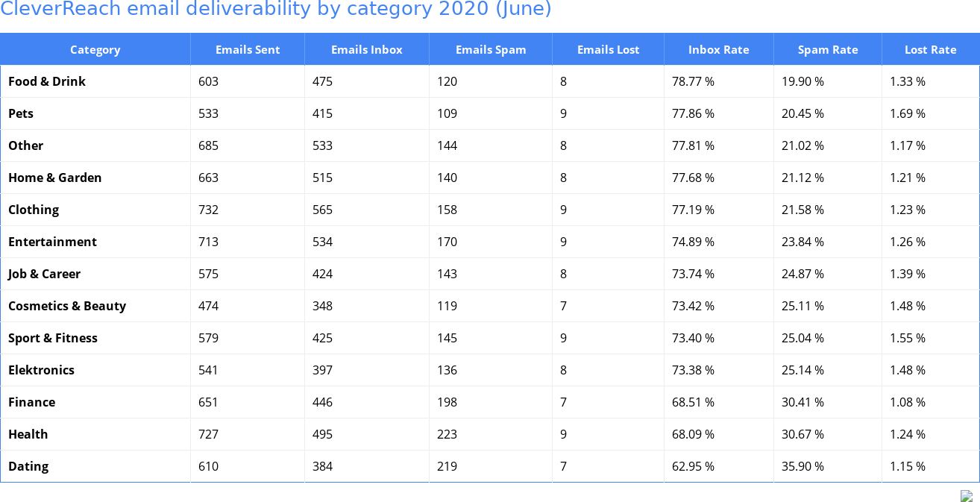Select the Pets category cell
Screen dimensions: 980x502
(21, 113)
